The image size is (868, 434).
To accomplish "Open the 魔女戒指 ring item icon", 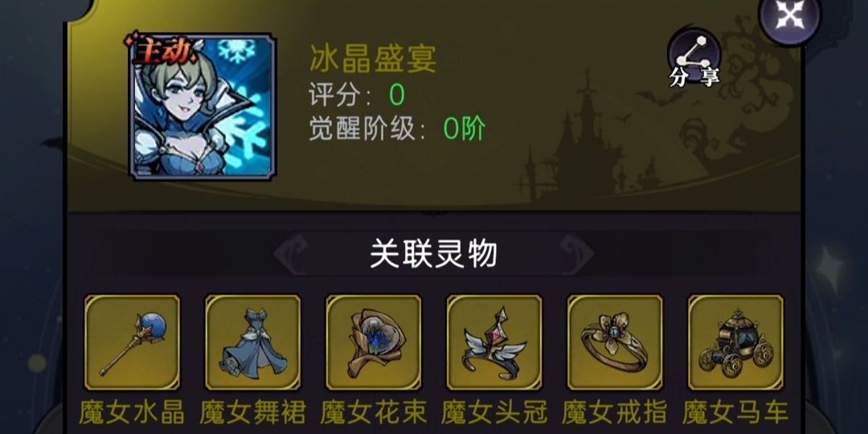I will (615, 342).
